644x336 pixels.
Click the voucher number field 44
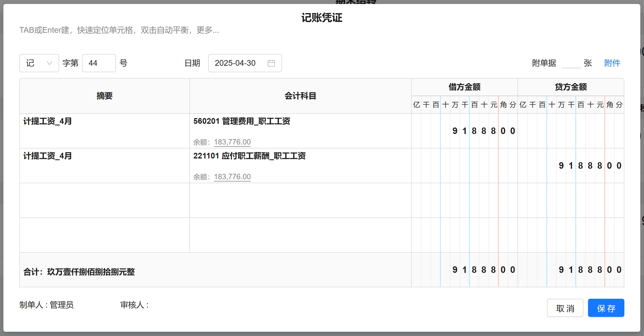tap(98, 63)
